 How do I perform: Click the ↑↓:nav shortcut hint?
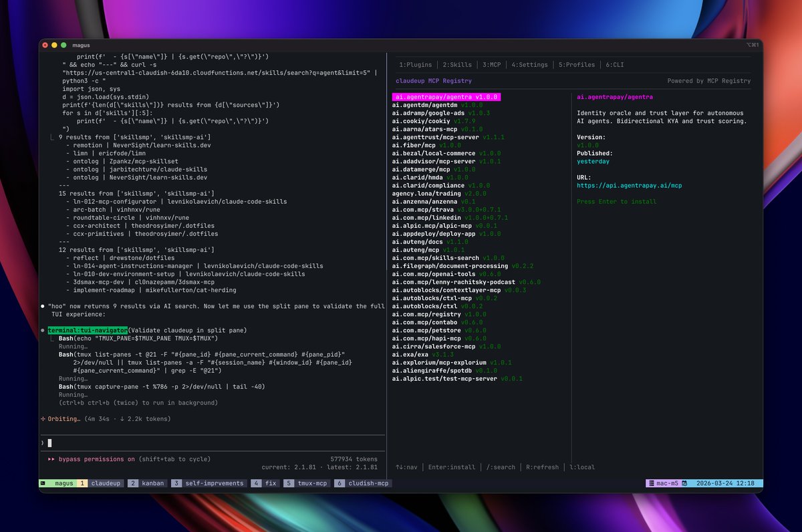click(407, 467)
